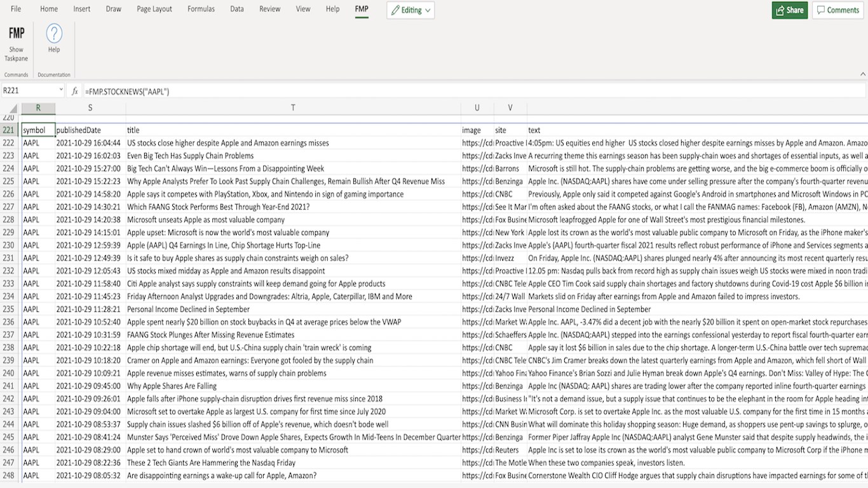Screen dimensions: 868x488
Task: Select row 230 header
Action: click(x=9, y=245)
